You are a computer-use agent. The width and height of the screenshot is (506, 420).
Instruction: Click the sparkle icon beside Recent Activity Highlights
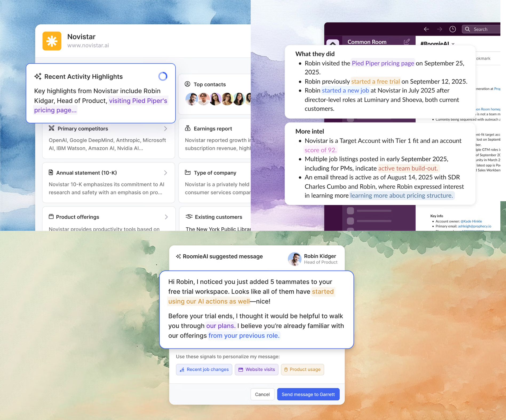click(38, 77)
